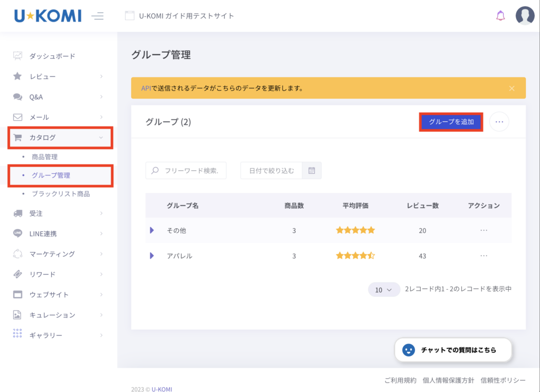This screenshot has width=540, height=392.
Task: Expand the アパレル group row
Action: (152, 256)
